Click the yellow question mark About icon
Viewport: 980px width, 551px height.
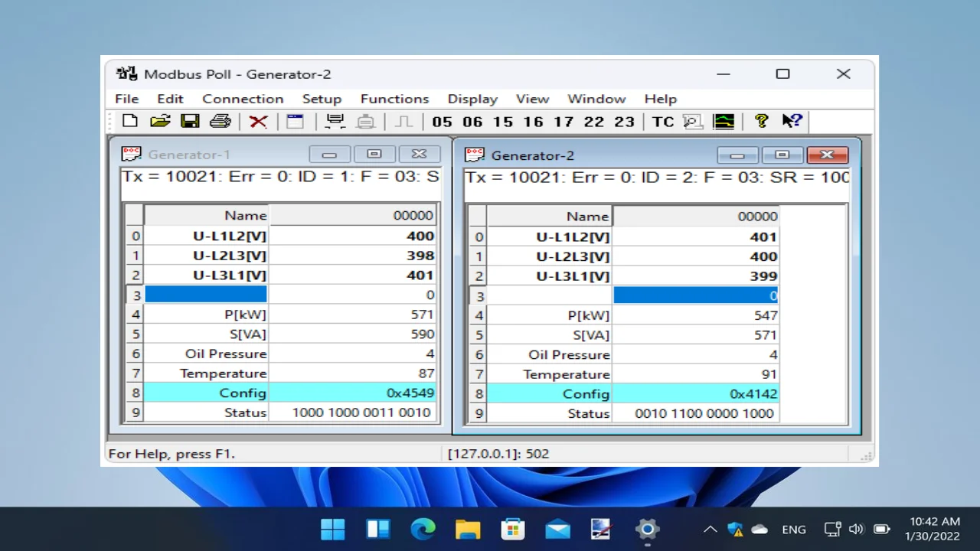point(761,121)
